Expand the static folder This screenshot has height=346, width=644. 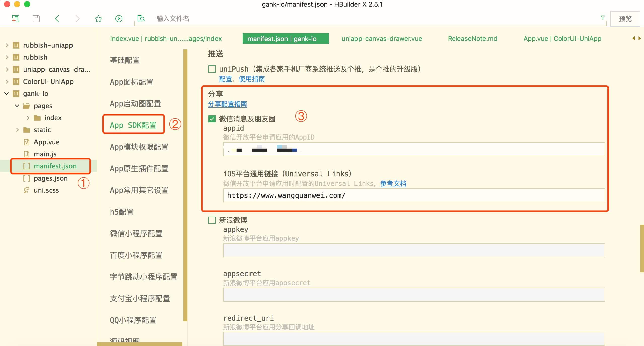tap(17, 130)
